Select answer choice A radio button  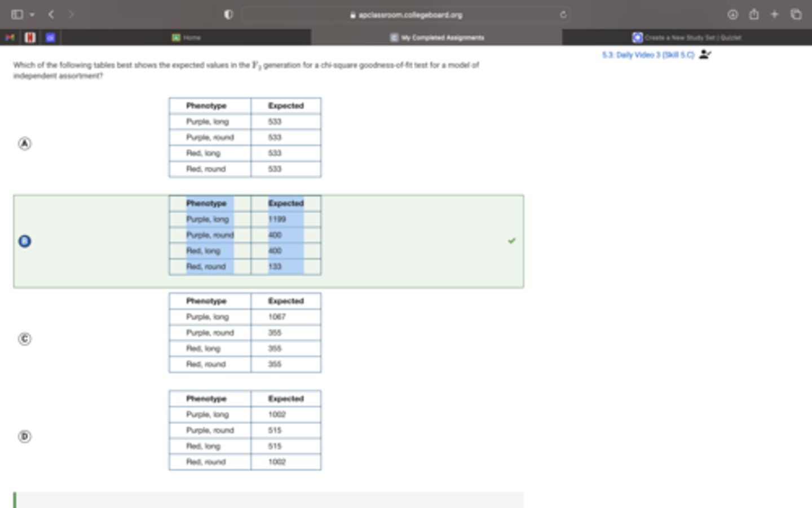25,144
